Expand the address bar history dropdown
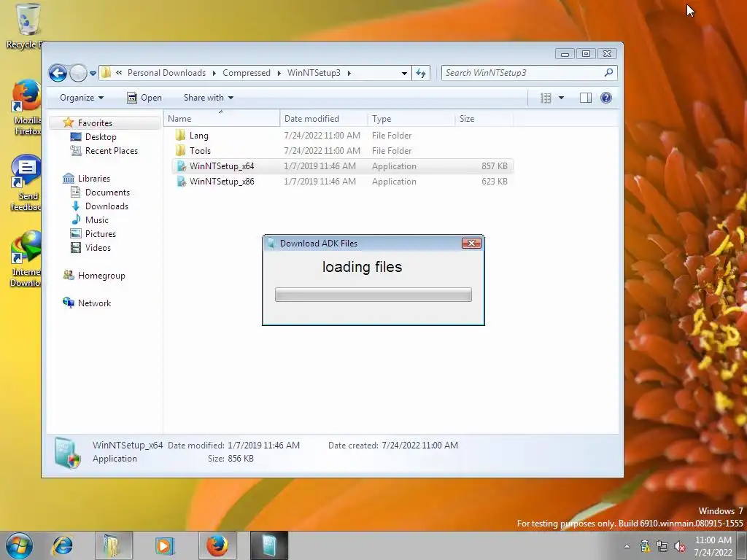This screenshot has height=560, width=747. [x=404, y=74]
